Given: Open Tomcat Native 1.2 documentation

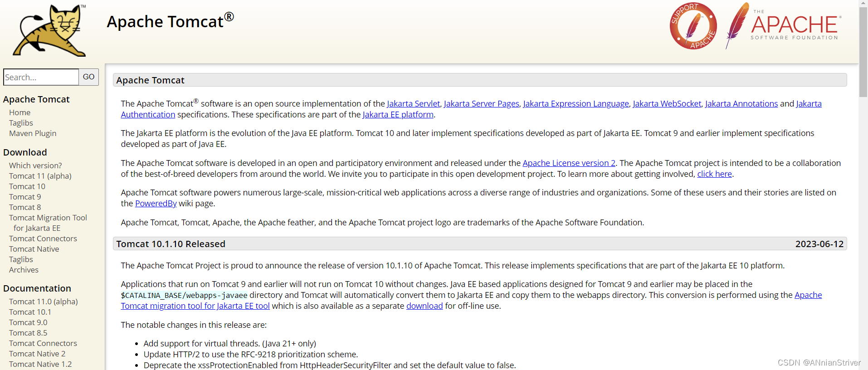Looking at the screenshot, I should tap(40, 364).
